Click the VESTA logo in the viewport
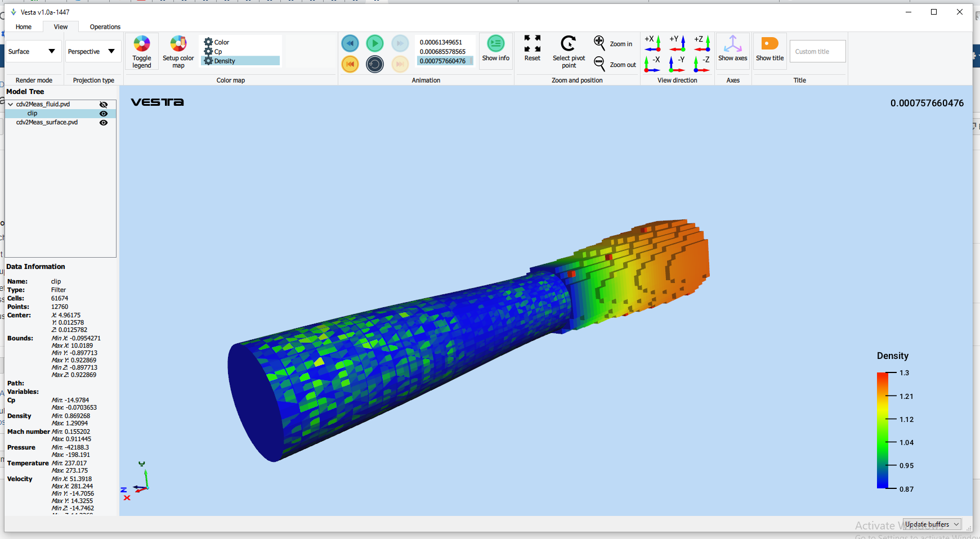Screen dimensions: 980x539 (x=157, y=102)
